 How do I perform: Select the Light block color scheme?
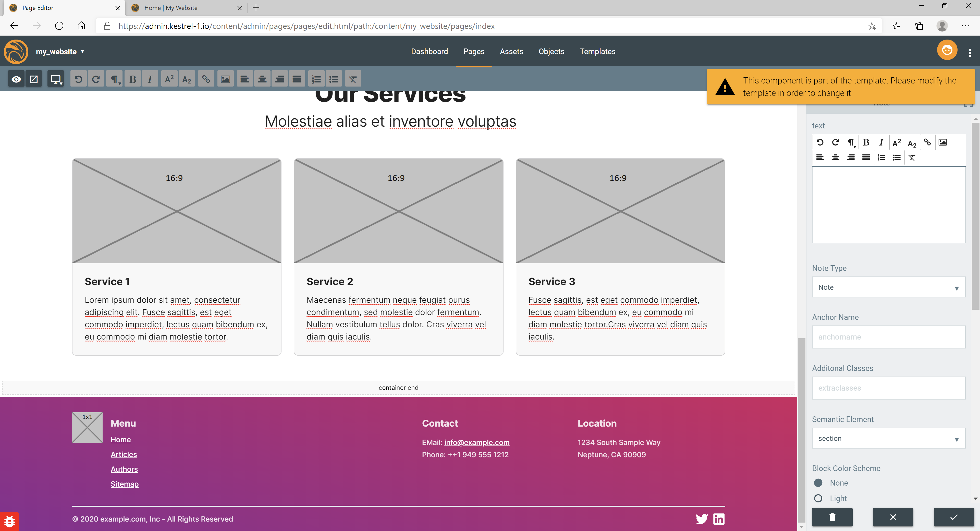(x=818, y=498)
